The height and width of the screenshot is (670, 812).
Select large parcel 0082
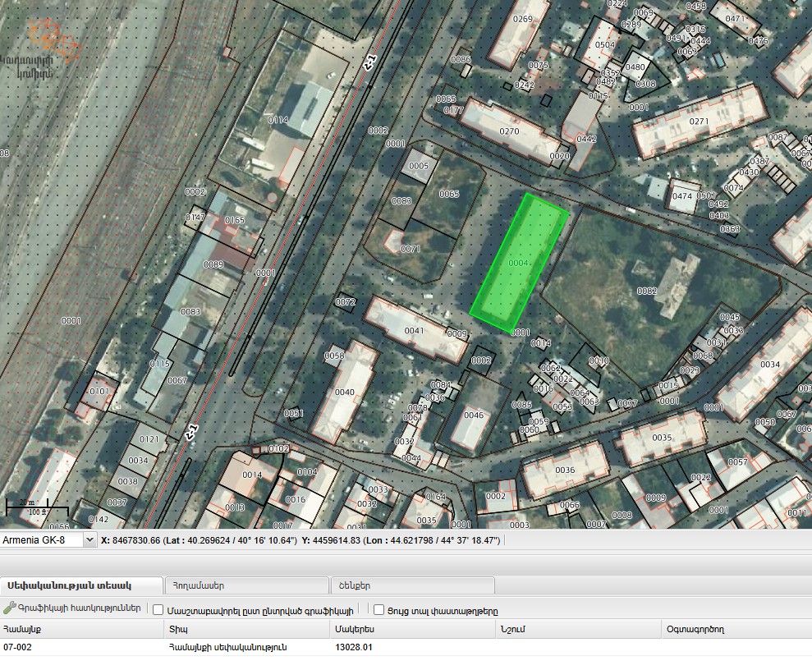(647, 291)
